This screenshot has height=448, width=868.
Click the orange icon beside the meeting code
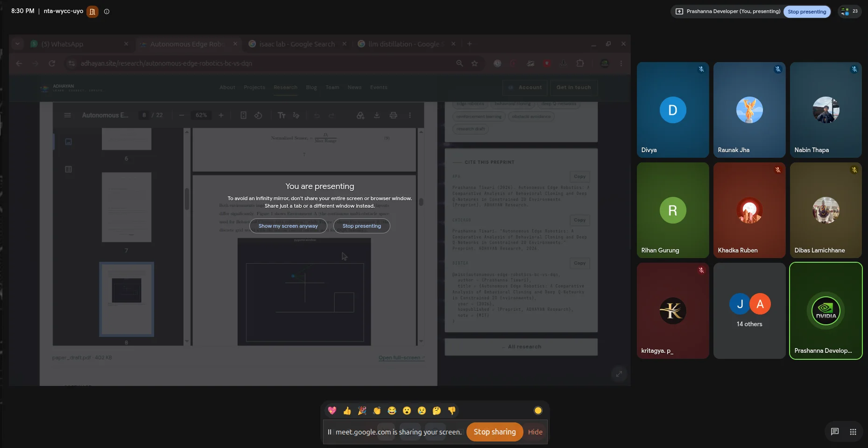[x=92, y=12]
